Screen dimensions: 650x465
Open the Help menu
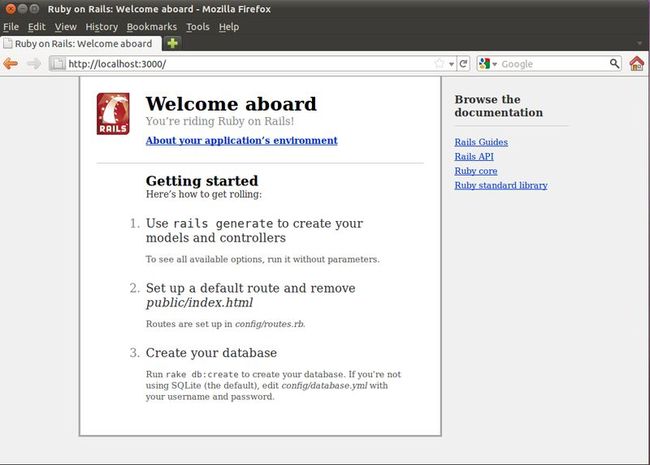(229, 27)
